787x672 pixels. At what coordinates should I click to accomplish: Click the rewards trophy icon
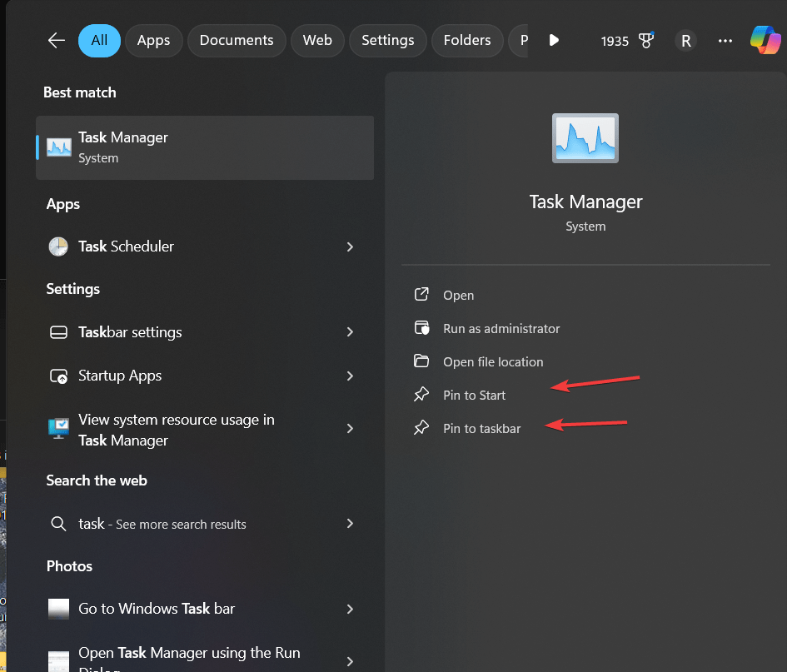[x=645, y=40]
